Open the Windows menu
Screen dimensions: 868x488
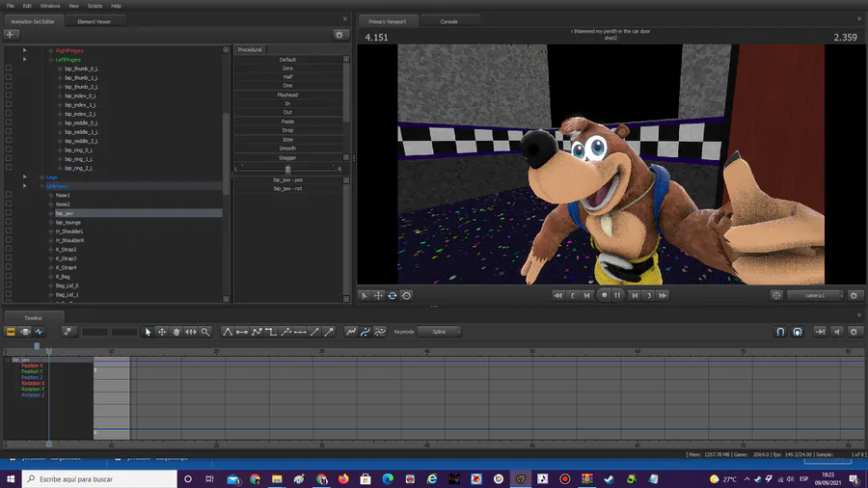(x=50, y=6)
